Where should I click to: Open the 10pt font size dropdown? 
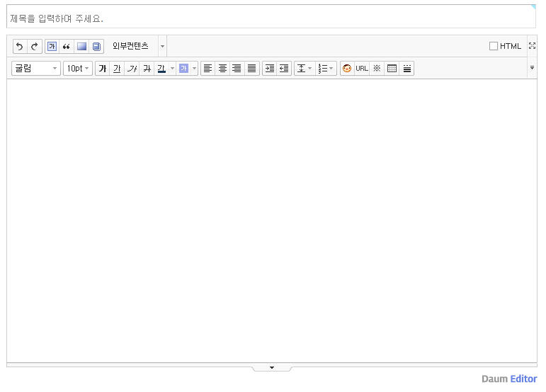[x=78, y=69]
